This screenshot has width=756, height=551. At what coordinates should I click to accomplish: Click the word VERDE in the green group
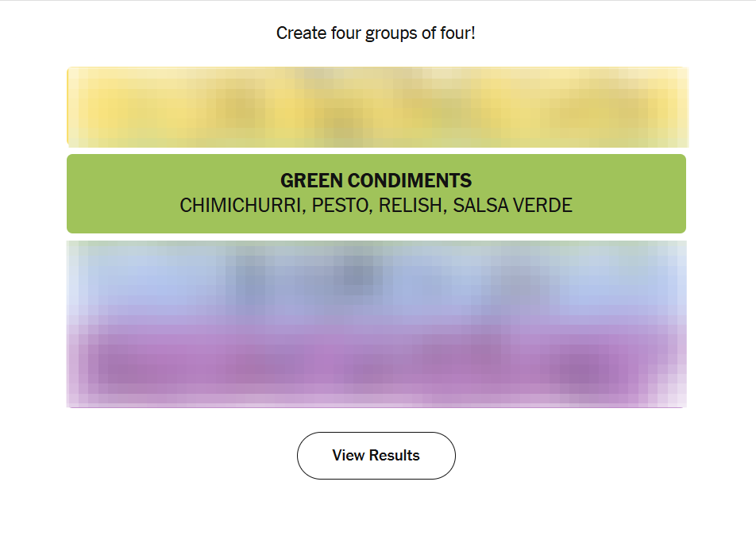(x=543, y=206)
